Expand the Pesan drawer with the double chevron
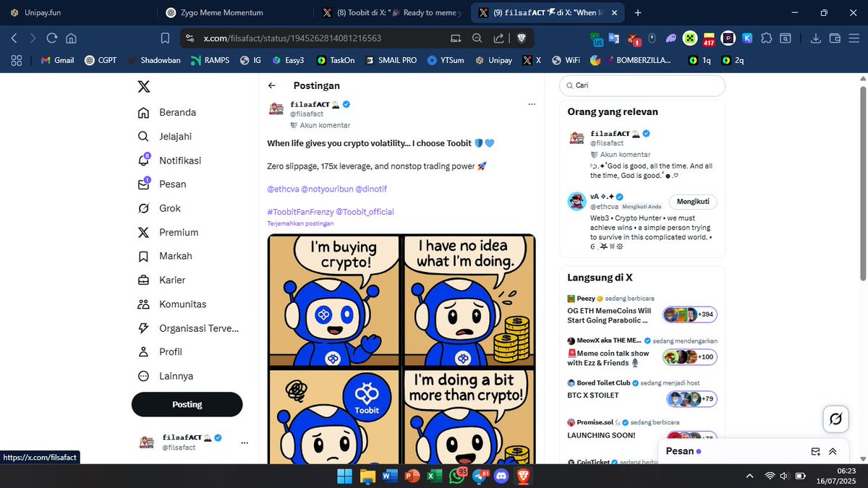Screen dimensions: 868x488 (x=833, y=451)
